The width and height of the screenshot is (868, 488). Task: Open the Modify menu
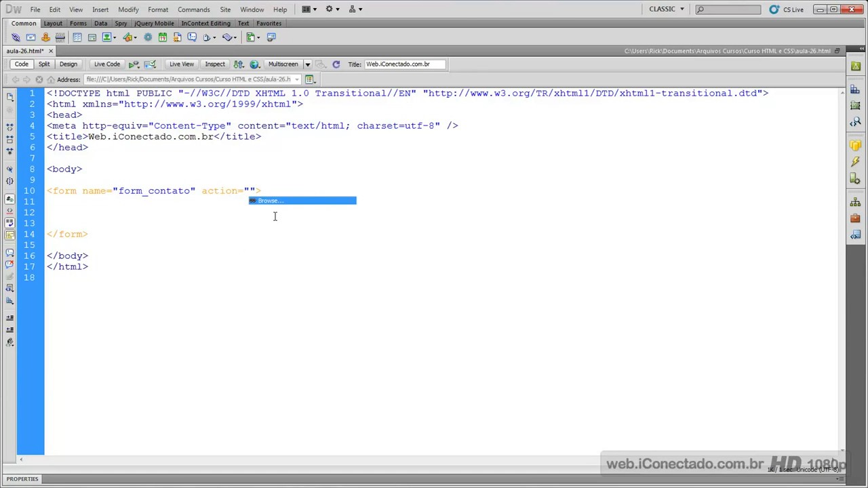tap(128, 9)
